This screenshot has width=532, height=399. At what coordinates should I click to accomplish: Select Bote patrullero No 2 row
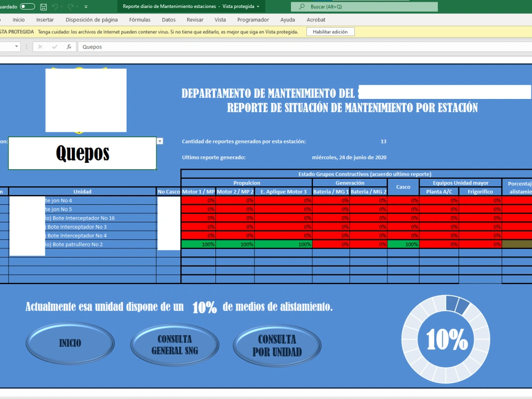pyautogui.click(x=82, y=244)
